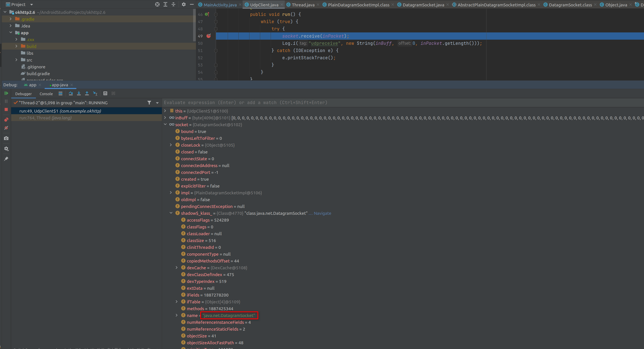The width and height of the screenshot is (644, 349).
Task: Open the thread selector dropdown arrow
Action: point(157,103)
